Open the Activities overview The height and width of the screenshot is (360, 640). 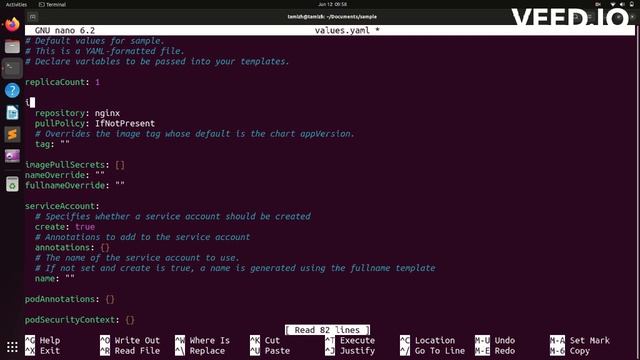click(16, 4)
